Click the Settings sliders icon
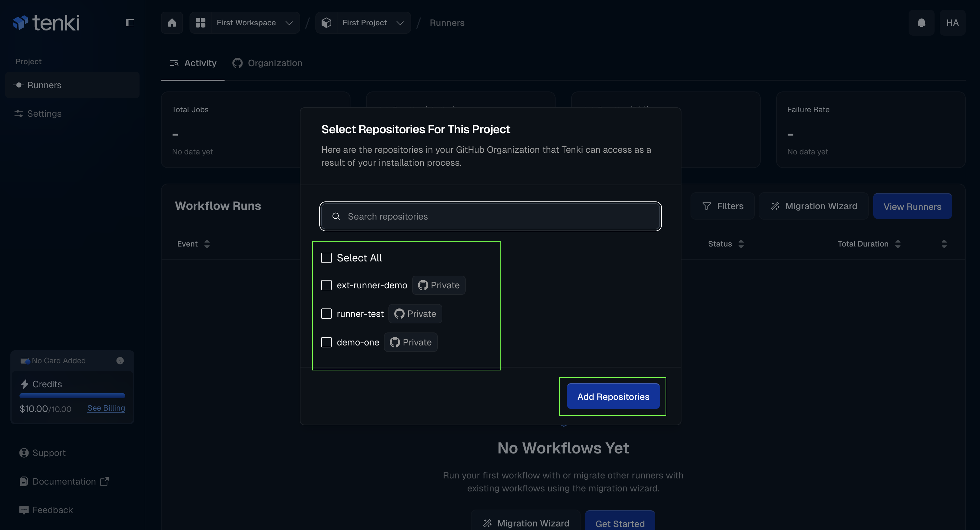The image size is (980, 530). coord(19,113)
